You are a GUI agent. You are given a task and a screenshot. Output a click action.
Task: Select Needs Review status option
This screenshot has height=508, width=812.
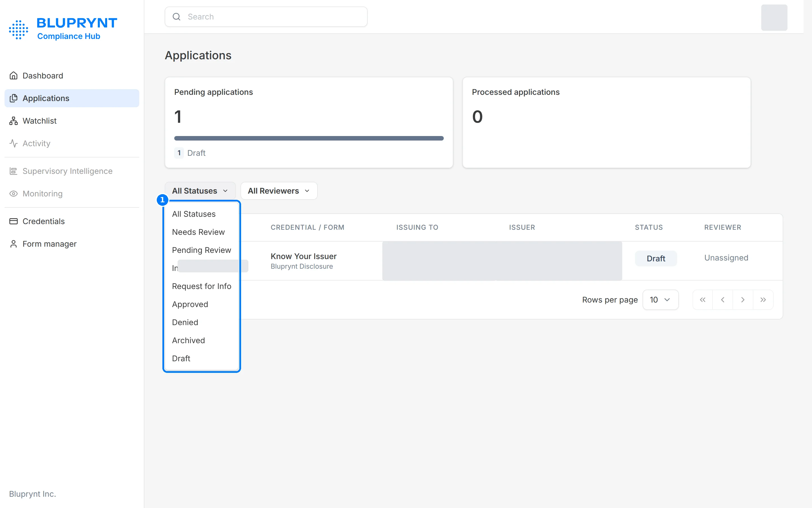[x=202, y=232]
